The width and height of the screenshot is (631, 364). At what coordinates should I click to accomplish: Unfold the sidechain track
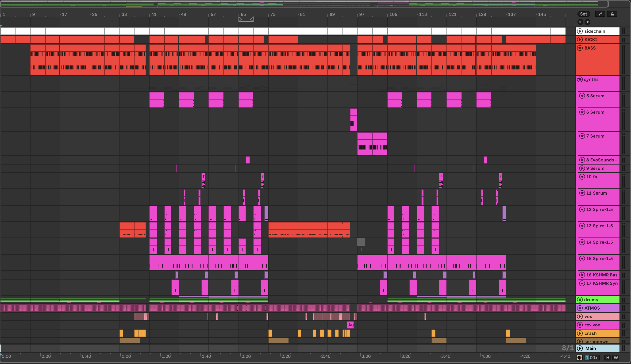(x=580, y=31)
